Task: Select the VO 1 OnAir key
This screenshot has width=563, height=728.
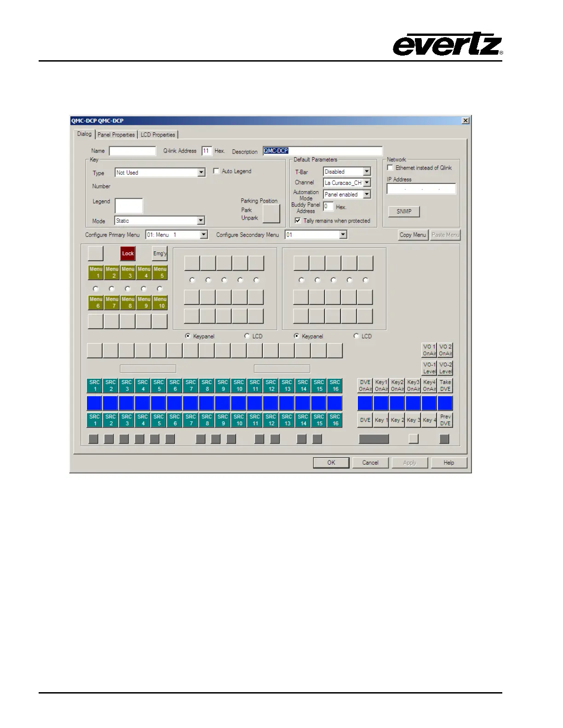Action: (429, 350)
